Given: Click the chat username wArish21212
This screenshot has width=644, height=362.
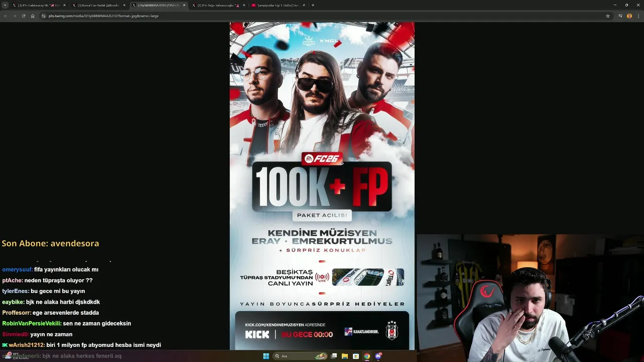Looking at the screenshot, I should [x=26, y=345].
